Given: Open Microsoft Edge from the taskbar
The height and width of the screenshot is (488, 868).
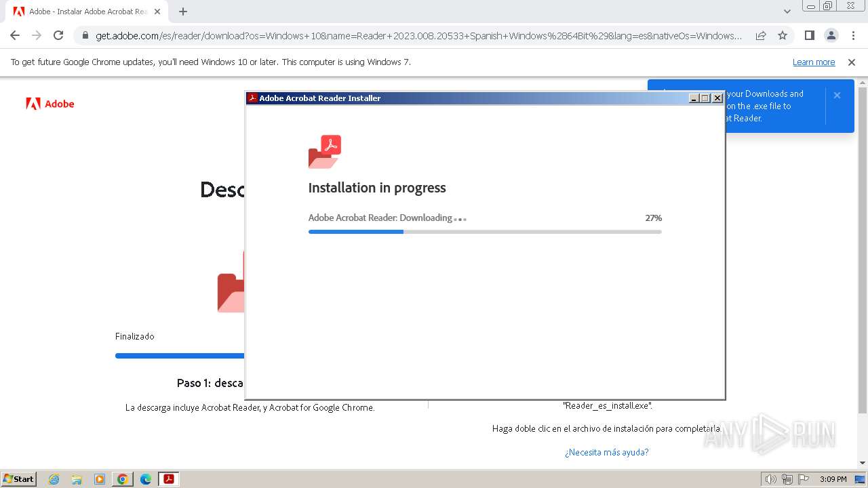Looking at the screenshot, I should (x=146, y=479).
